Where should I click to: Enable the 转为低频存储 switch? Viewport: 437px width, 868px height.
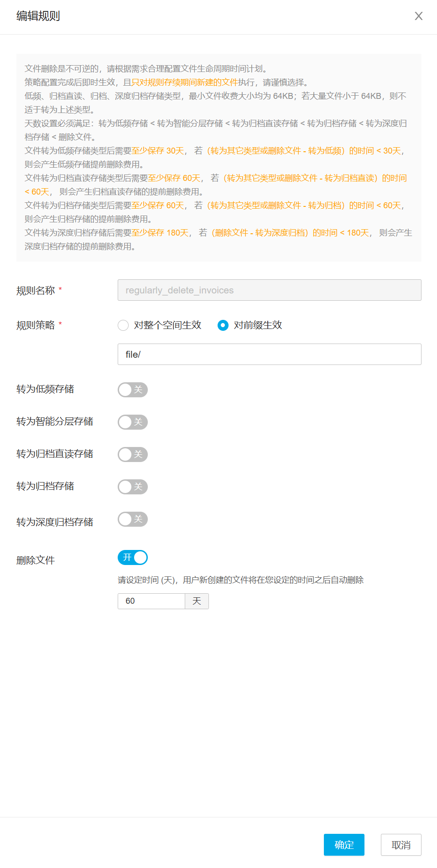click(133, 390)
